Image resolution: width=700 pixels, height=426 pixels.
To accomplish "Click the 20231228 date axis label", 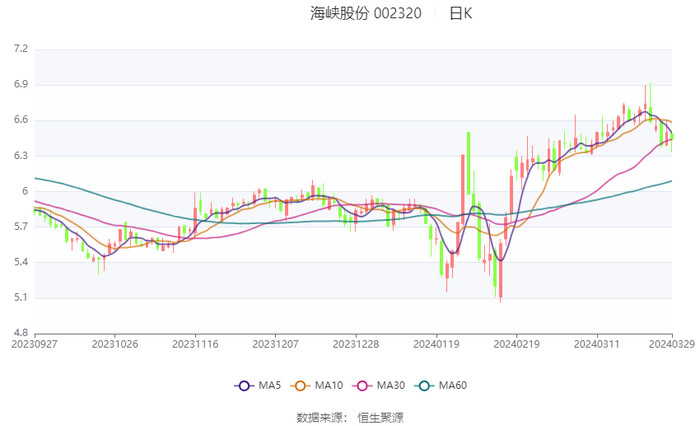I will pyautogui.click(x=355, y=344).
